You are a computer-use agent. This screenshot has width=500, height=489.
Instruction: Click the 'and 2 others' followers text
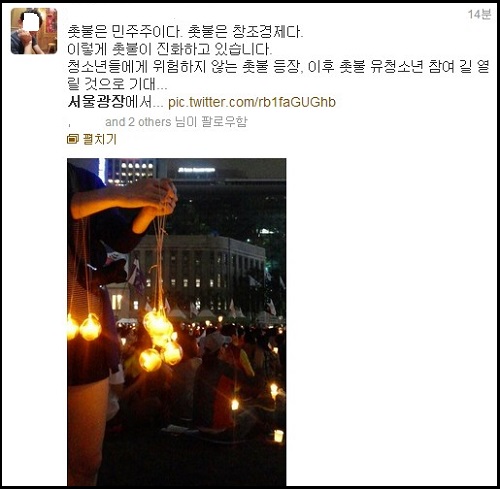pyautogui.click(x=138, y=122)
